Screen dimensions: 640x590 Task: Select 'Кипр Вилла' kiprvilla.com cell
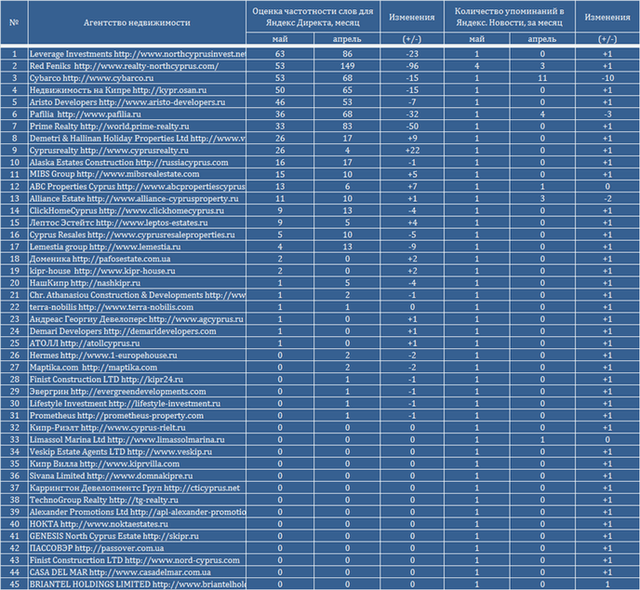[137, 464]
